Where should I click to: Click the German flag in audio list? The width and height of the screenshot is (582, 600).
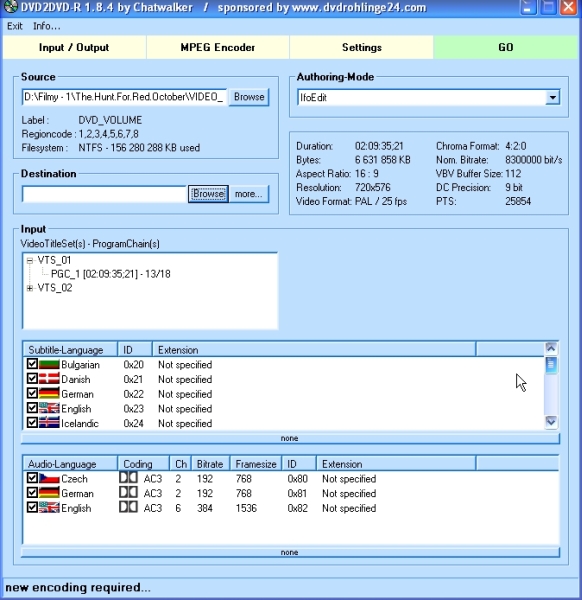point(49,493)
